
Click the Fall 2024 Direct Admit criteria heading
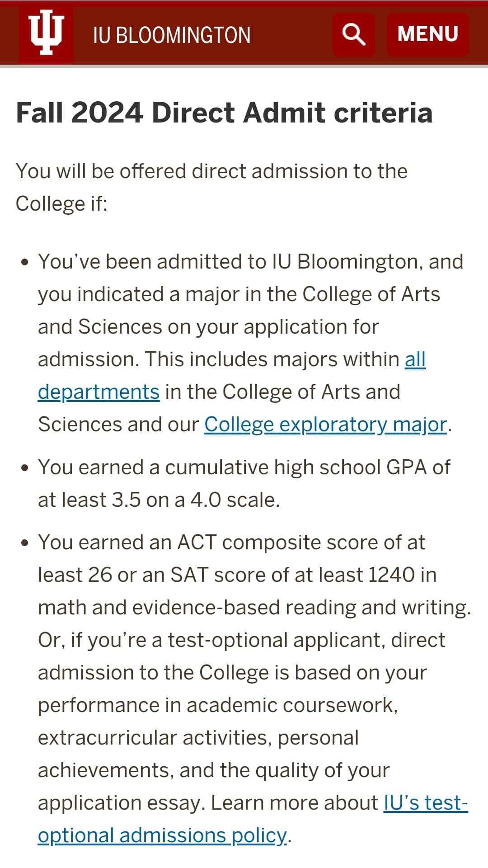click(x=224, y=112)
